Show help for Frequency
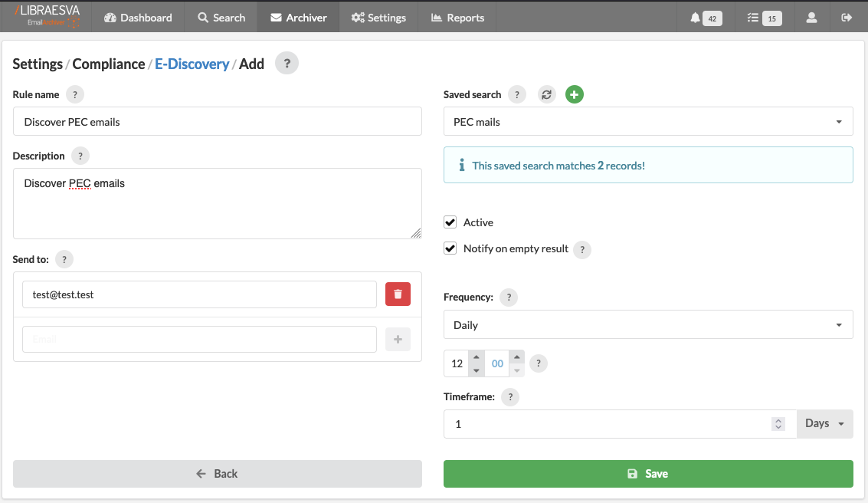This screenshot has width=868, height=503. tap(509, 297)
